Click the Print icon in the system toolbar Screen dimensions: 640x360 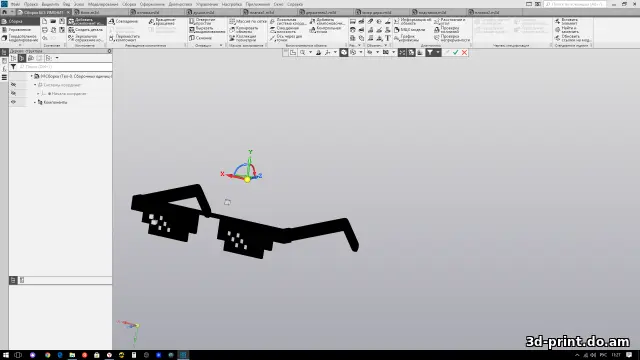click(x=44, y=30)
